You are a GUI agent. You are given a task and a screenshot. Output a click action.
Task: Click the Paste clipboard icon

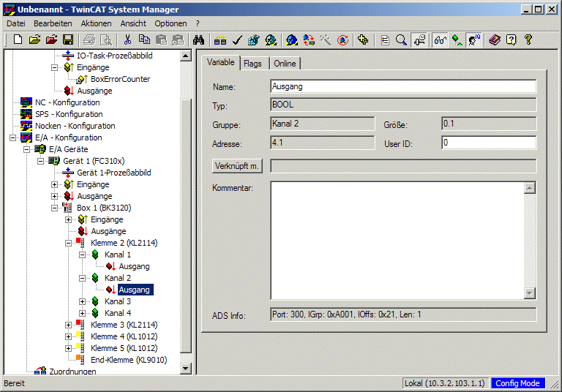[161, 39]
